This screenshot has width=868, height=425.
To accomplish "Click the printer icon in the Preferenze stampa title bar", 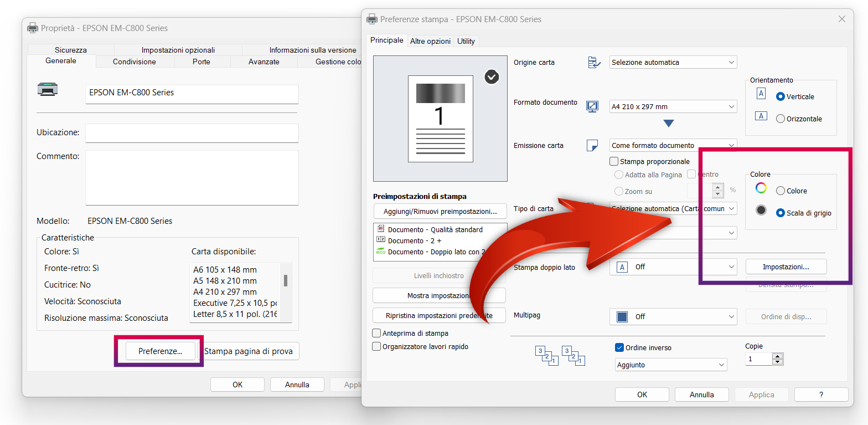I will [373, 19].
